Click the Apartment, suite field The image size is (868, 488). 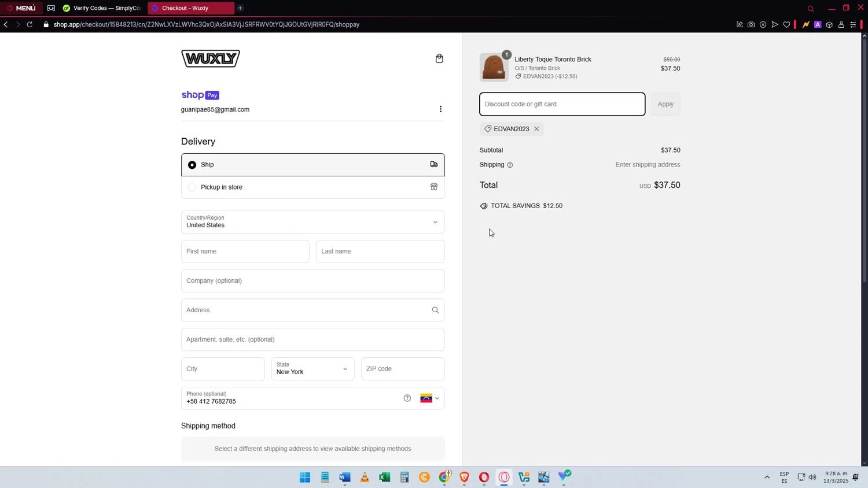click(312, 339)
